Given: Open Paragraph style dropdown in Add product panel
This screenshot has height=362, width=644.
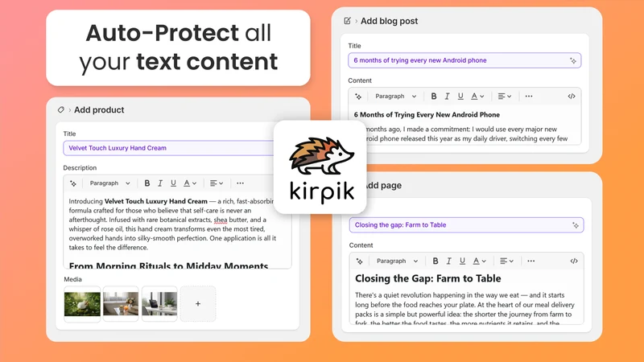Looking at the screenshot, I should tap(109, 183).
